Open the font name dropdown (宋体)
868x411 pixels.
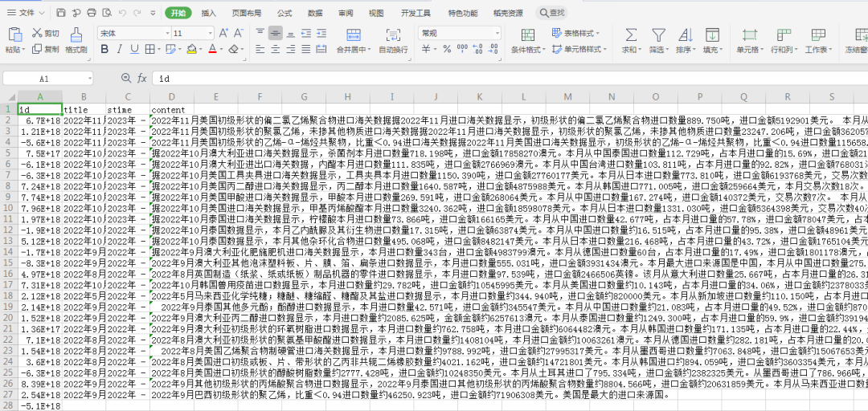click(167, 34)
